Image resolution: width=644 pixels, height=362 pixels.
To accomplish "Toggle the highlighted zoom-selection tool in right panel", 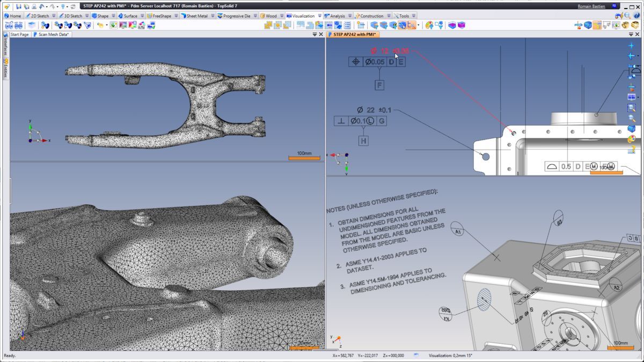I will pyautogui.click(x=631, y=108).
